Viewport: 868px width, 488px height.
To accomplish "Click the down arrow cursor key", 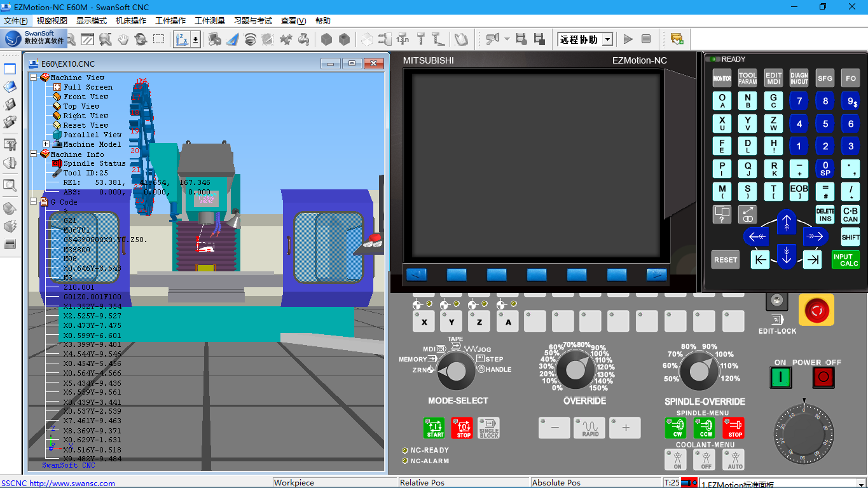I will point(787,256).
